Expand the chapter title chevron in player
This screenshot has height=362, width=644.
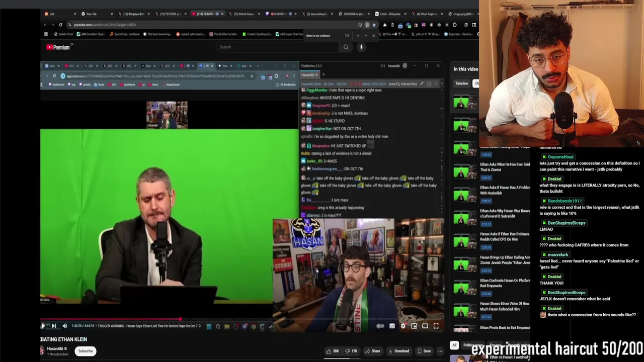click(x=200, y=326)
